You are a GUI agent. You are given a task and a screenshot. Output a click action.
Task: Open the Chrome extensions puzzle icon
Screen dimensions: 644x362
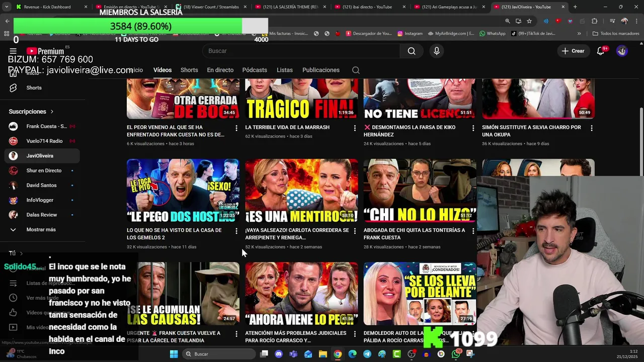[595, 21]
